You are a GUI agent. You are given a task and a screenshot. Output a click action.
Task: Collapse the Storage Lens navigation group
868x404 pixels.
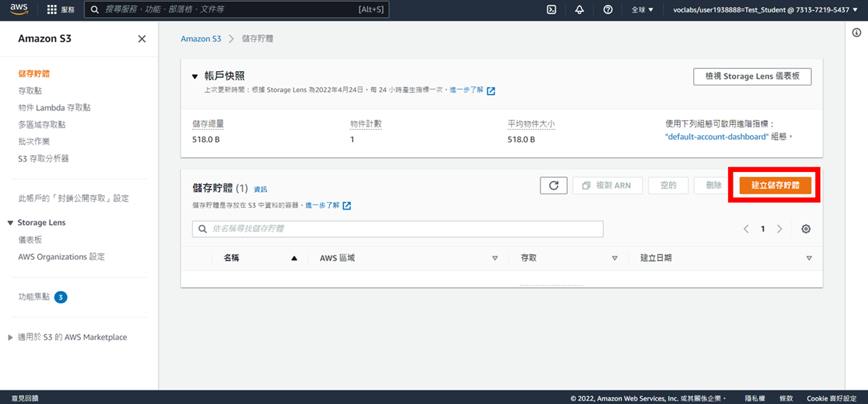coord(10,223)
